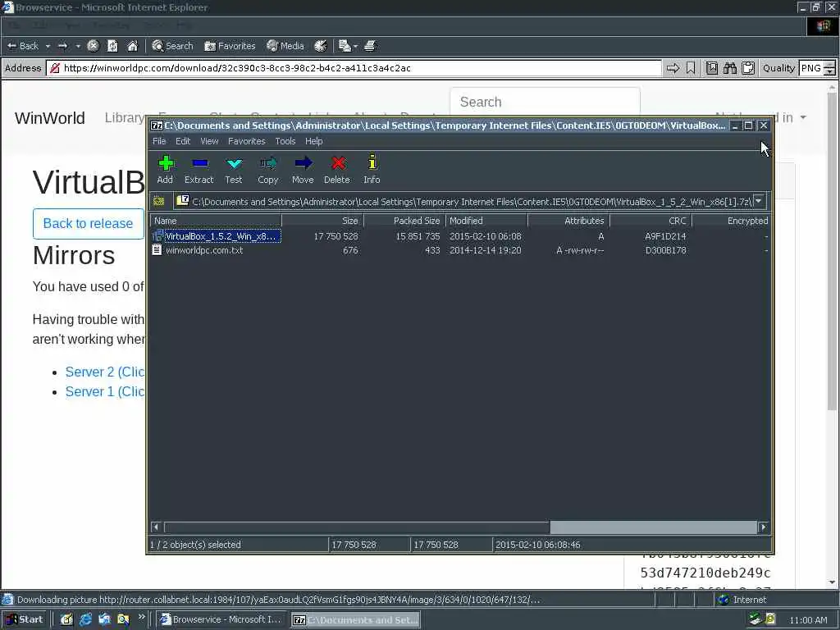Image resolution: width=840 pixels, height=630 pixels.
Task: Click the IE Mail icon
Action: click(345, 46)
